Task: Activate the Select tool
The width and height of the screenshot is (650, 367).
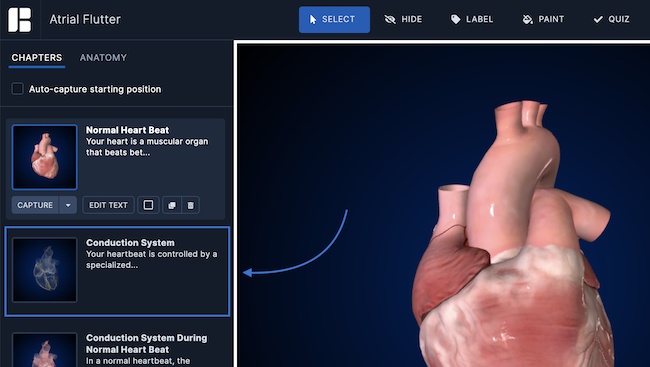Action: coord(334,19)
